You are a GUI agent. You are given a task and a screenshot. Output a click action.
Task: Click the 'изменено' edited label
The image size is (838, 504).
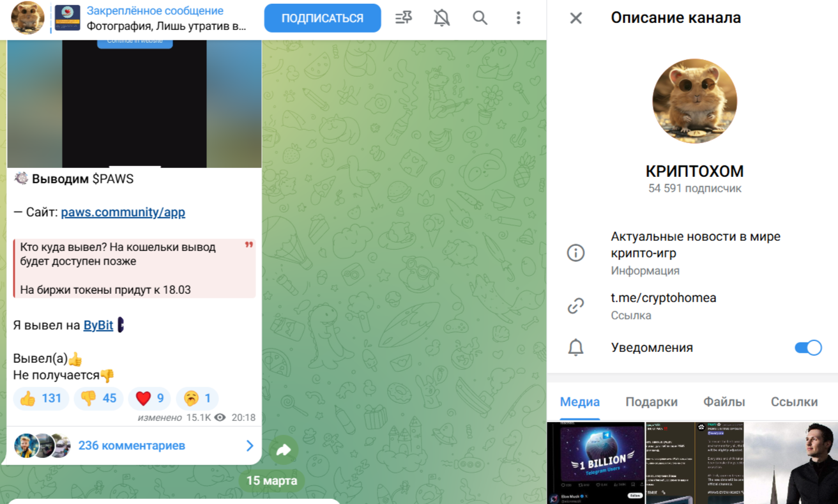pyautogui.click(x=160, y=418)
